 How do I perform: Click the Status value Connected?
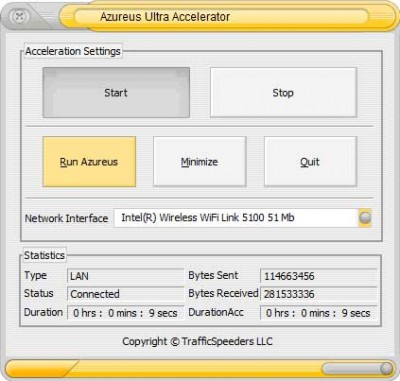click(125, 294)
